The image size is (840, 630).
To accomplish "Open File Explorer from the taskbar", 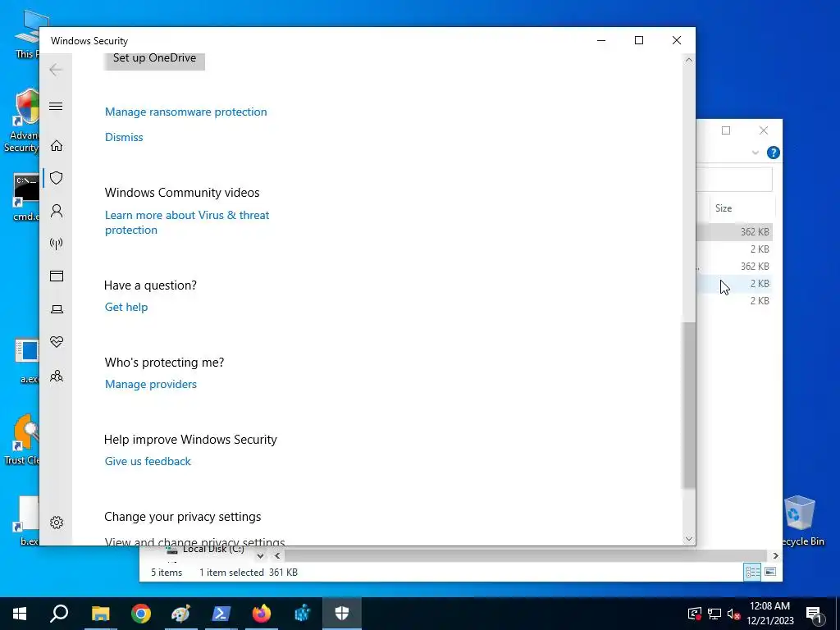I will pyautogui.click(x=100, y=614).
